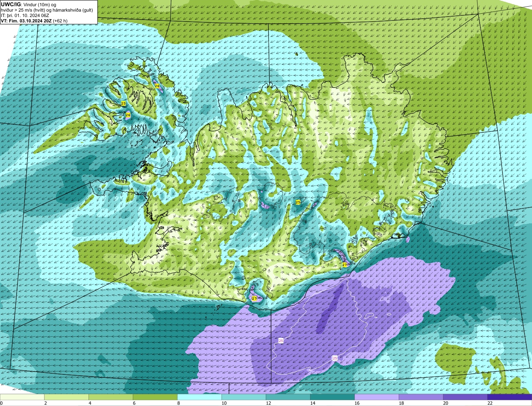Select the 18–20 m/s medium purple swatch
This screenshot has height=406, width=532.
(421, 397)
